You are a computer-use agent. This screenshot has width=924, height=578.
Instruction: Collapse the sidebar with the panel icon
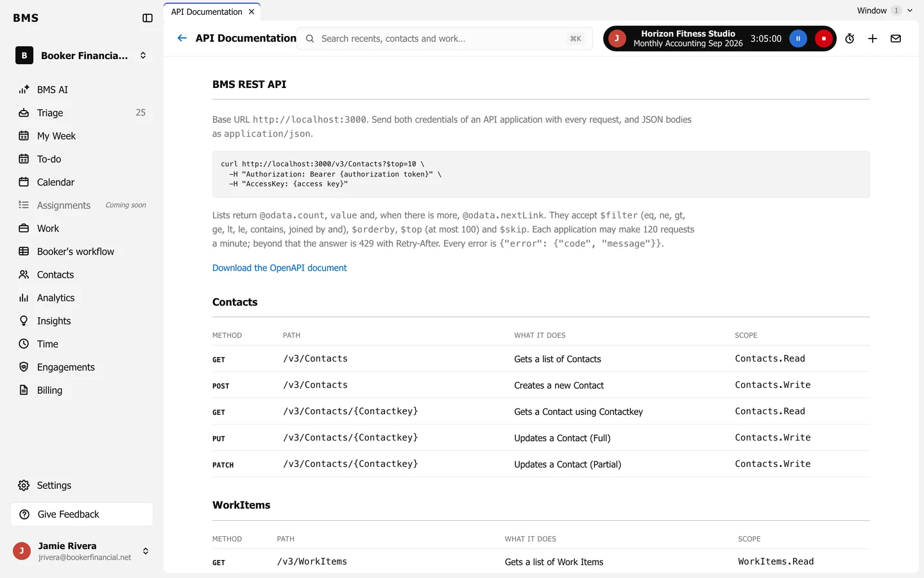[148, 18]
